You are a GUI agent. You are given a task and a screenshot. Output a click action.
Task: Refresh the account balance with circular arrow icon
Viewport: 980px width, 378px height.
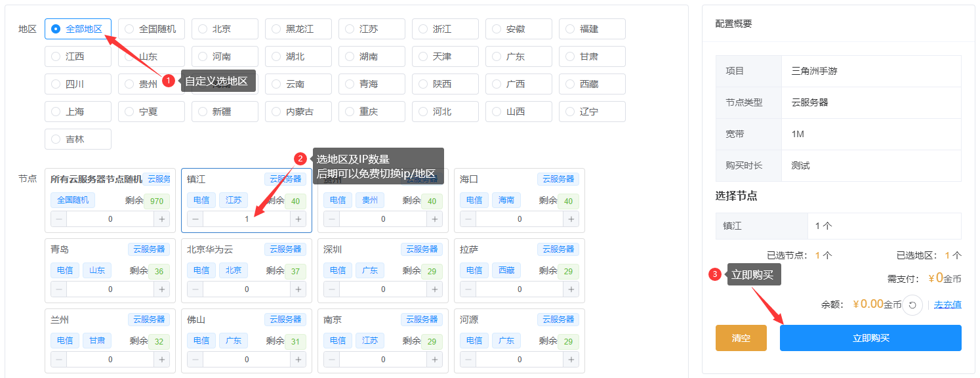pos(912,305)
